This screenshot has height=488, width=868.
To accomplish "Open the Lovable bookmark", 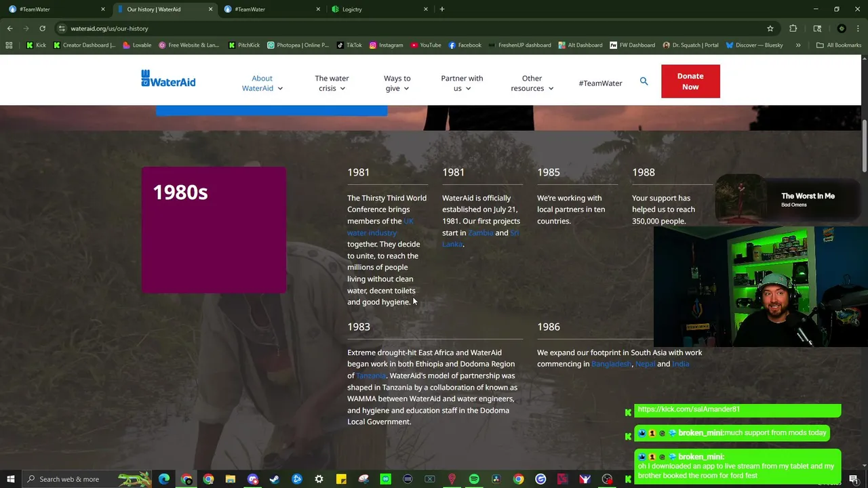I will [x=138, y=45].
